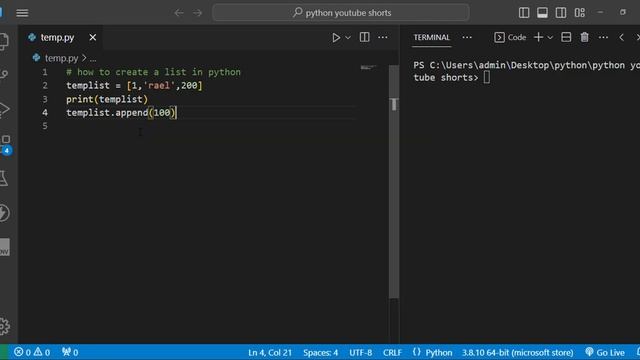640x360 pixels.
Task: Collapse panel with the left chevron
Action: (621, 38)
